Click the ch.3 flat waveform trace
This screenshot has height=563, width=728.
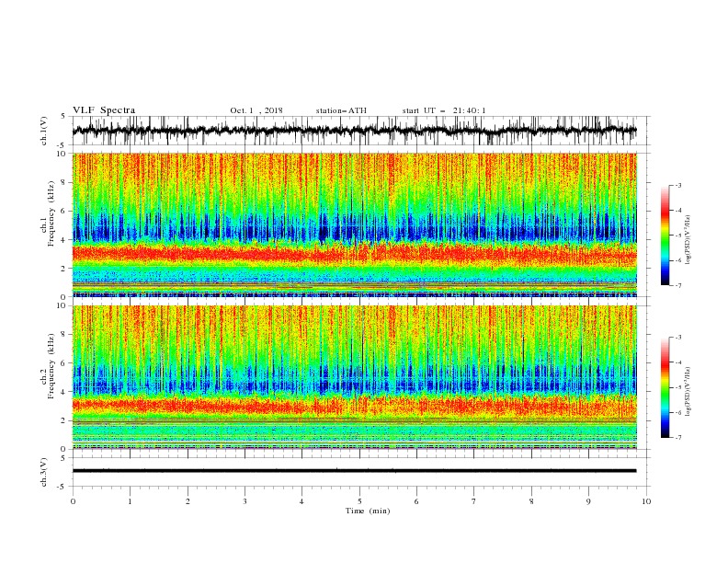pos(354,471)
